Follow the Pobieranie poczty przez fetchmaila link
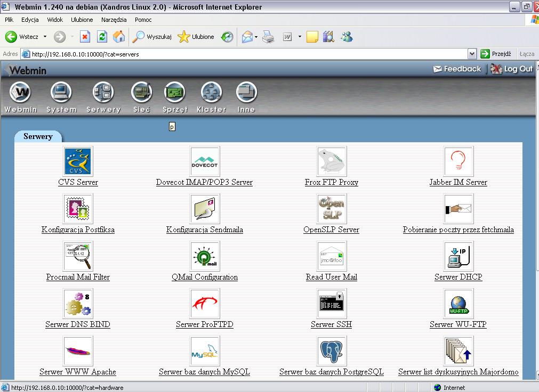539x392 pixels. 458,230
